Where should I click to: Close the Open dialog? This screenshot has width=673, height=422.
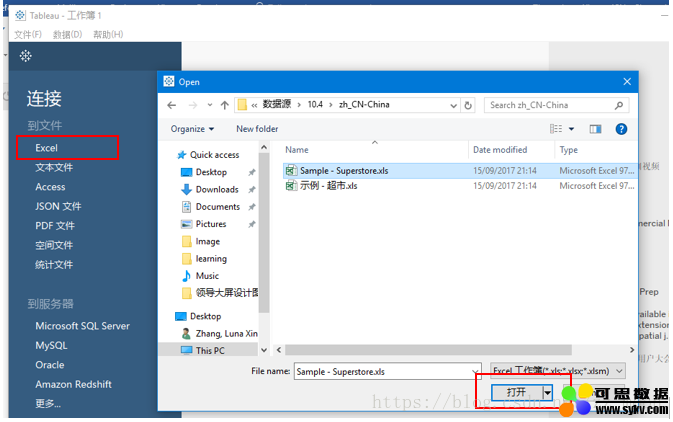(627, 82)
